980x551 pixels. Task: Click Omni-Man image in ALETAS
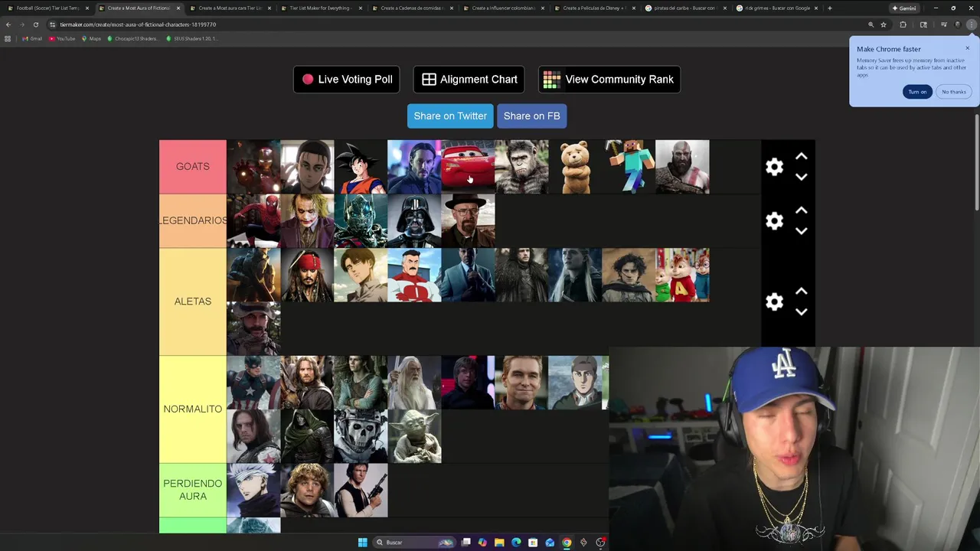(x=414, y=275)
